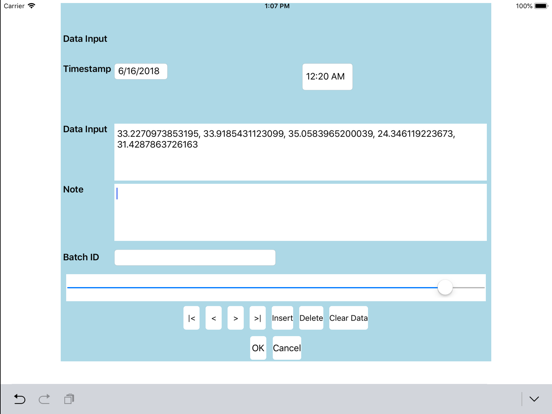Click the Data Input heading at top
This screenshot has width=552, height=414.
(85, 39)
